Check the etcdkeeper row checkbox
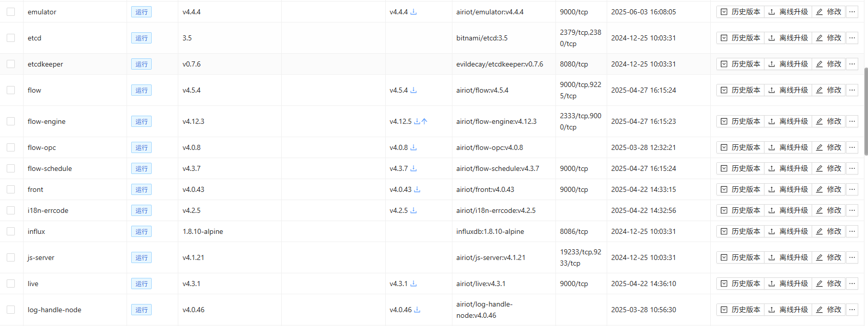Viewport: 868px width, 326px height. (11, 64)
